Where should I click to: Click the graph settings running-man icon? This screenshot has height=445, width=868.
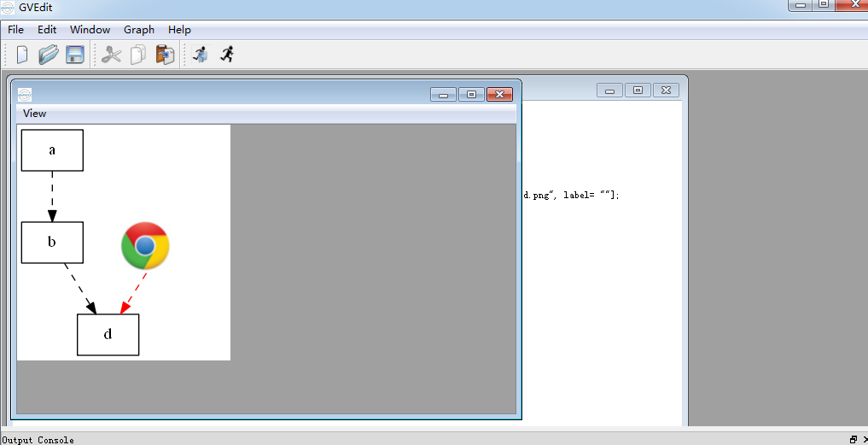click(x=201, y=54)
